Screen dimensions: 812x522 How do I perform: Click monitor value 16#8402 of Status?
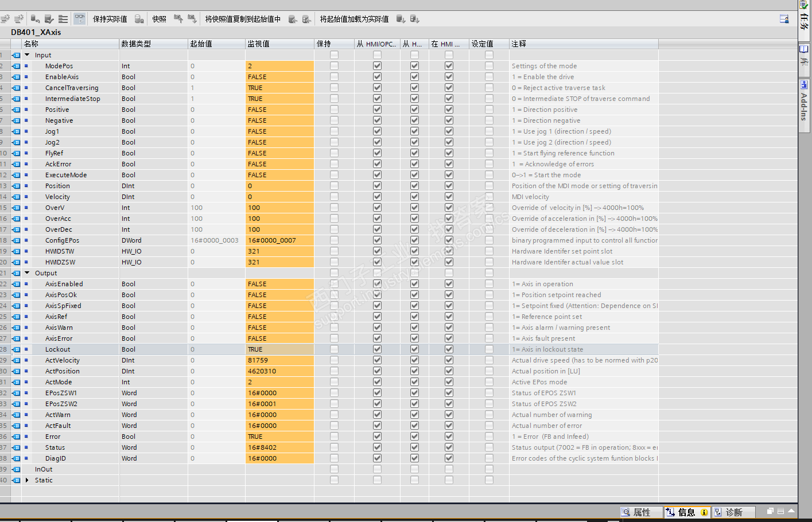(x=262, y=447)
